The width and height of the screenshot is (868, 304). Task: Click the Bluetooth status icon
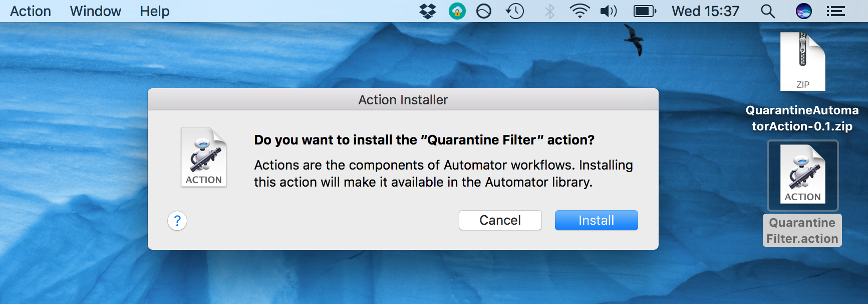[550, 11]
